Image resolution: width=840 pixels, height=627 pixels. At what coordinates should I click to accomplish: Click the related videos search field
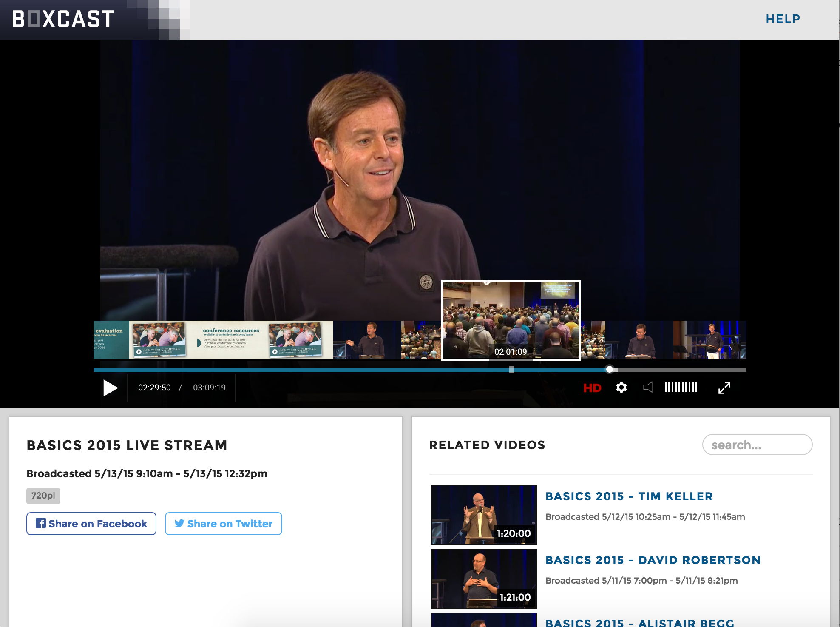click(757, 445)
